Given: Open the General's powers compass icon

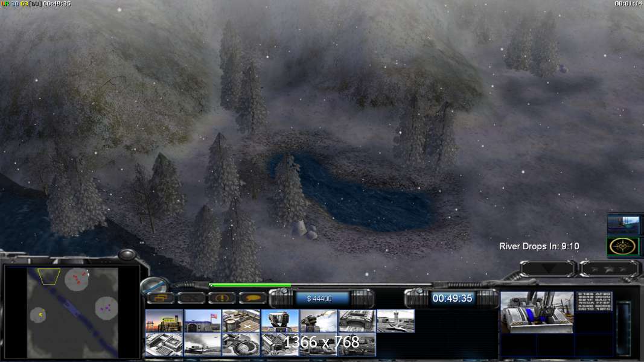Looking at the screenshot, I should pyautogui.click(x=623, y=247).
